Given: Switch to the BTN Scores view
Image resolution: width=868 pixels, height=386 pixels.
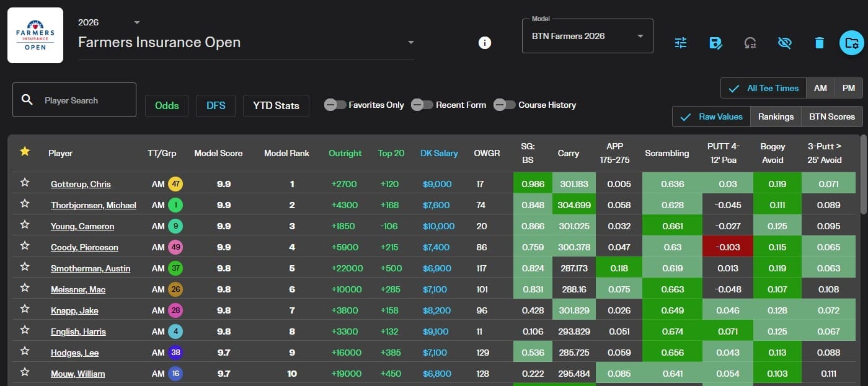Looking at the screenshot, I should pyautogui.click(x=831, y=116).
